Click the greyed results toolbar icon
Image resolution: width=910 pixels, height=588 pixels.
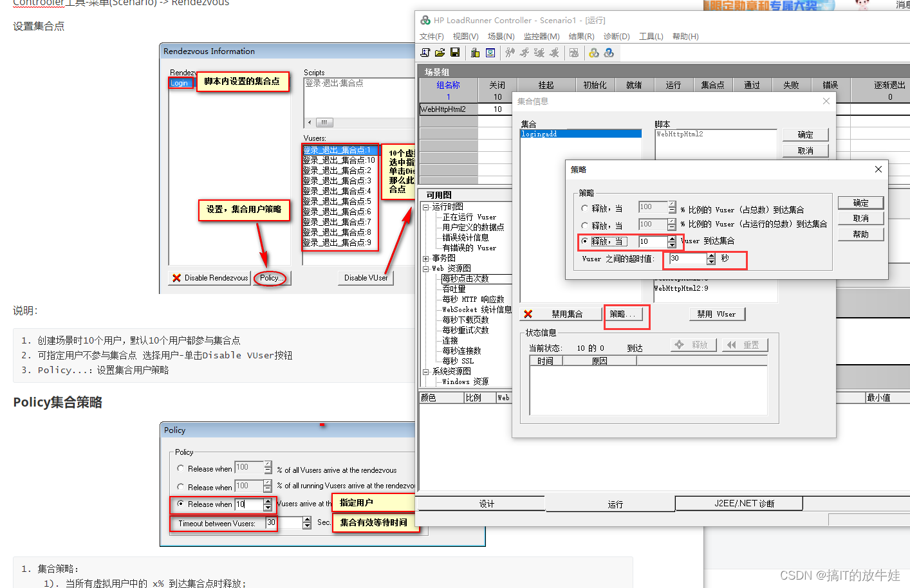point(574,53)
